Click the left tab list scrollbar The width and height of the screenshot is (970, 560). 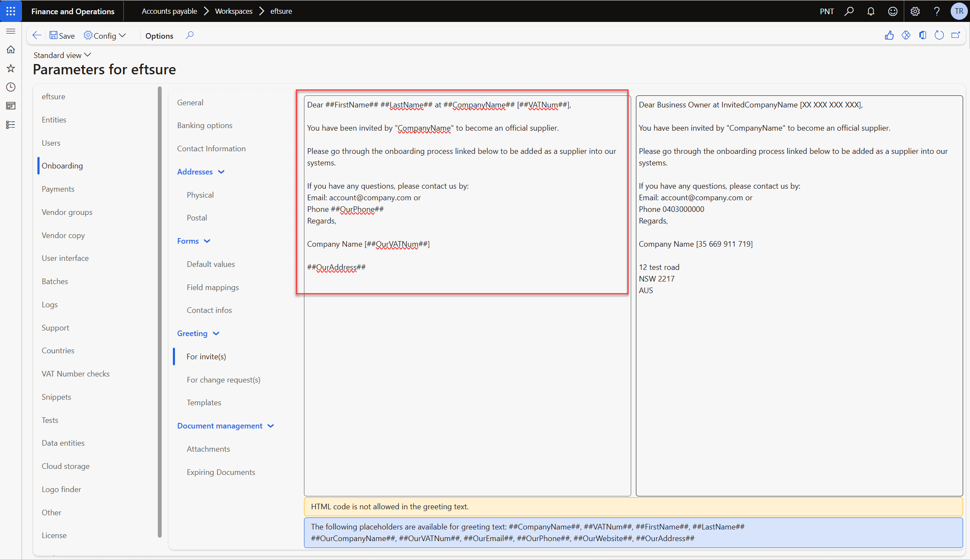[160, 312]
